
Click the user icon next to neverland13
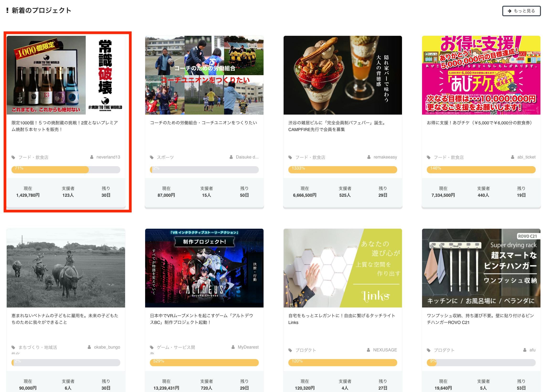92,157
